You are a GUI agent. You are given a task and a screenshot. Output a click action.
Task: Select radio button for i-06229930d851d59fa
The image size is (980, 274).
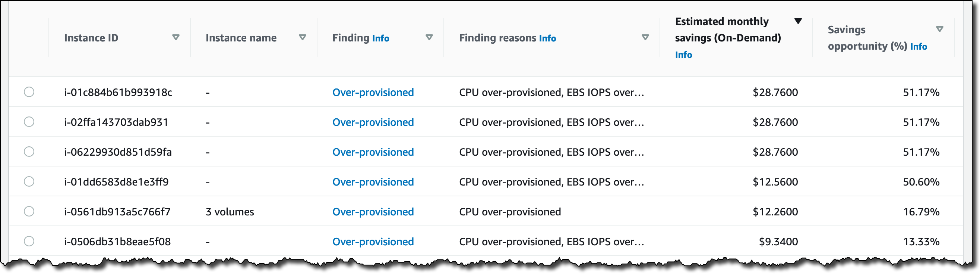pos(29,152)
